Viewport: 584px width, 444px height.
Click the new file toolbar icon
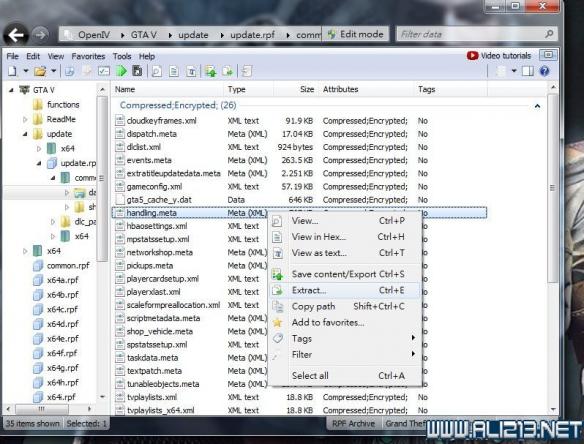pos(12,71)
